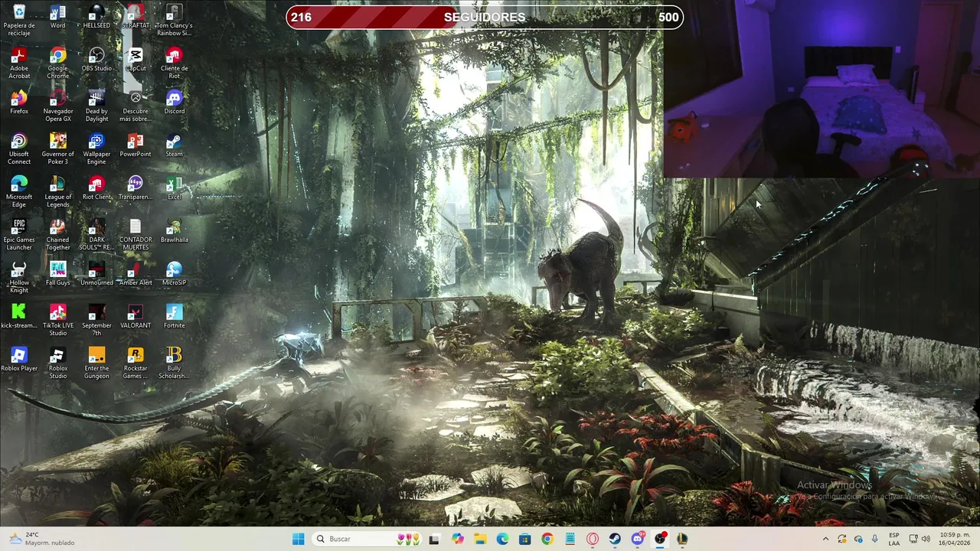
Task: Select the VALORANT desktop shortcut
Action: click(136, 317)
